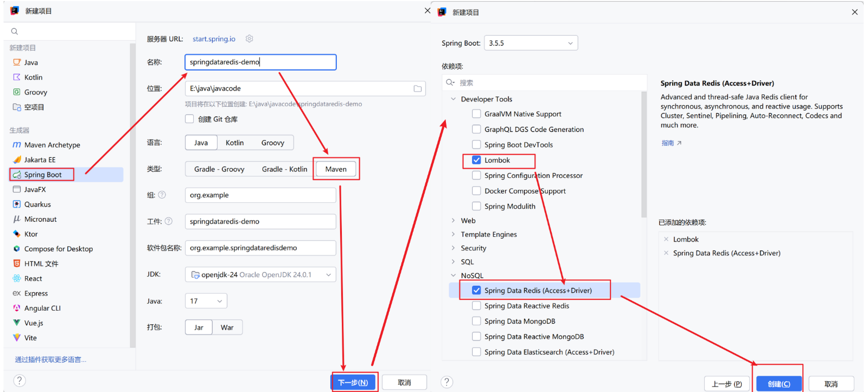Open the start.spring.io server link
The height and width of the screenshot is (392, 868).
point(214,39)
